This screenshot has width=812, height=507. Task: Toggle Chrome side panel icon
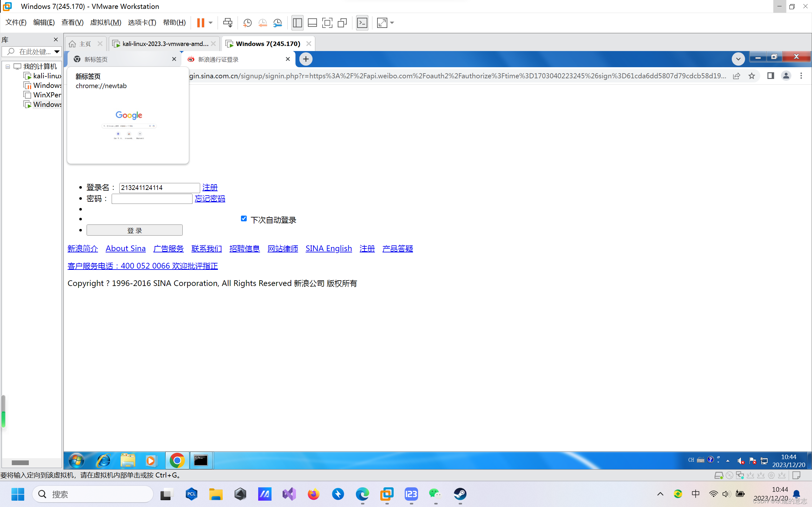(770, 76)
